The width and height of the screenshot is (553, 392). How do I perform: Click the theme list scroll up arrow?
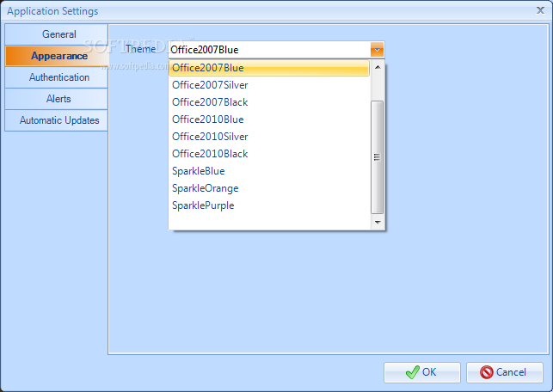(378, 67)
